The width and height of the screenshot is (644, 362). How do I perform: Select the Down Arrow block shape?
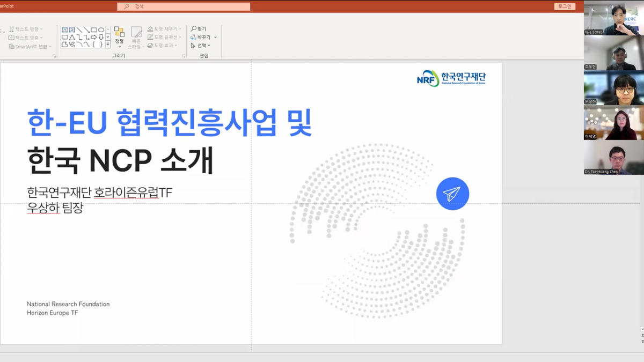click(x=101, y=38)
